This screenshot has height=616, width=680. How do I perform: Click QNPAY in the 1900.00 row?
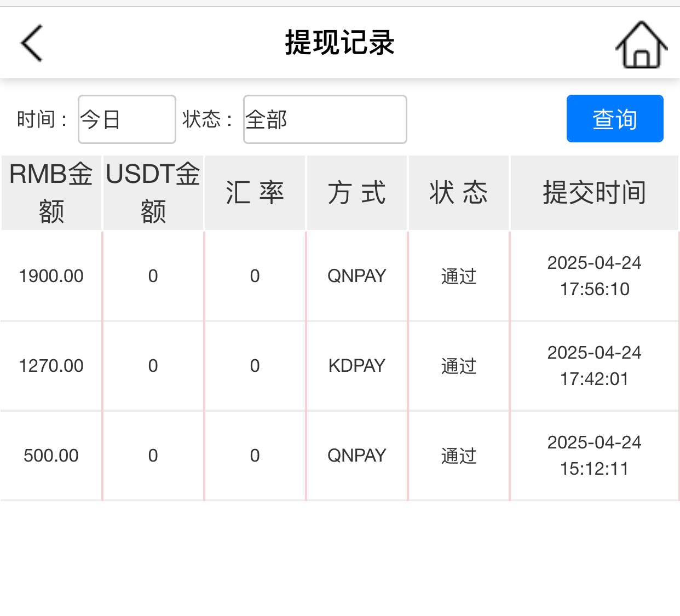356,276
